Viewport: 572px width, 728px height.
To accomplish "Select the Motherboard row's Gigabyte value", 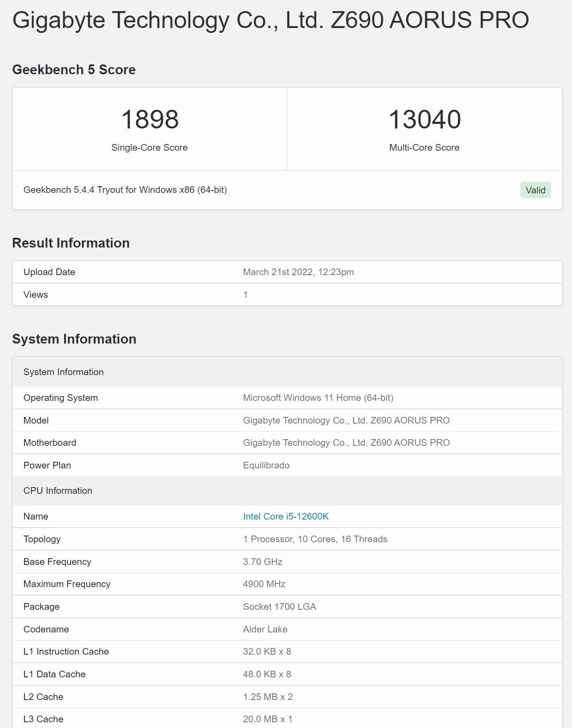I will click(x=346, y=443).
